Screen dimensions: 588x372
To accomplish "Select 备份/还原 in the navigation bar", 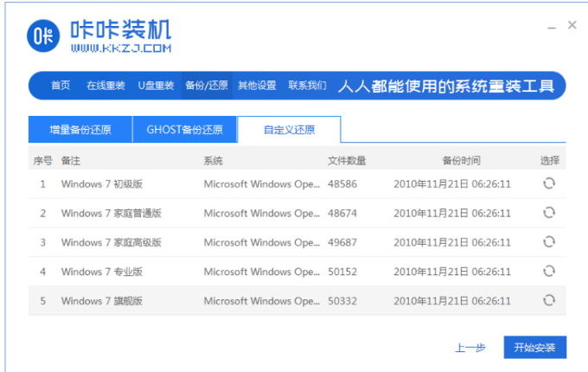I will pyautogui.click(x=207, y=86).
